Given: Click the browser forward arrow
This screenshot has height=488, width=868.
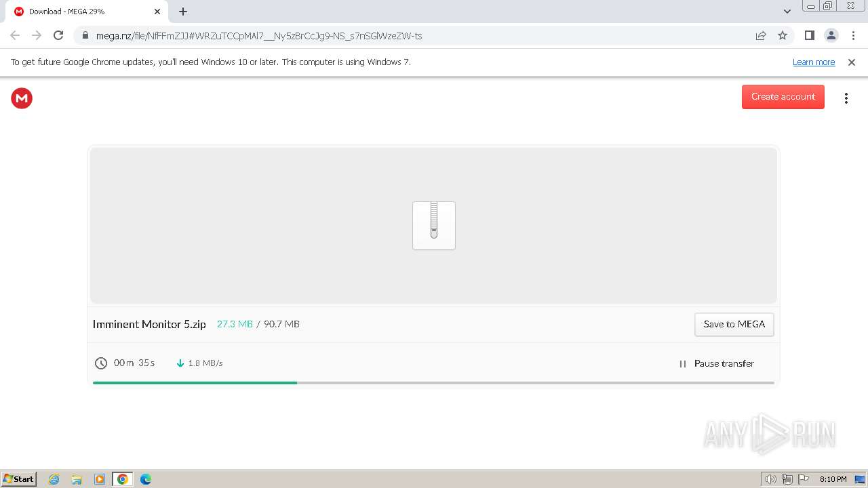Looking at the screenshot, I should [37, 35].
